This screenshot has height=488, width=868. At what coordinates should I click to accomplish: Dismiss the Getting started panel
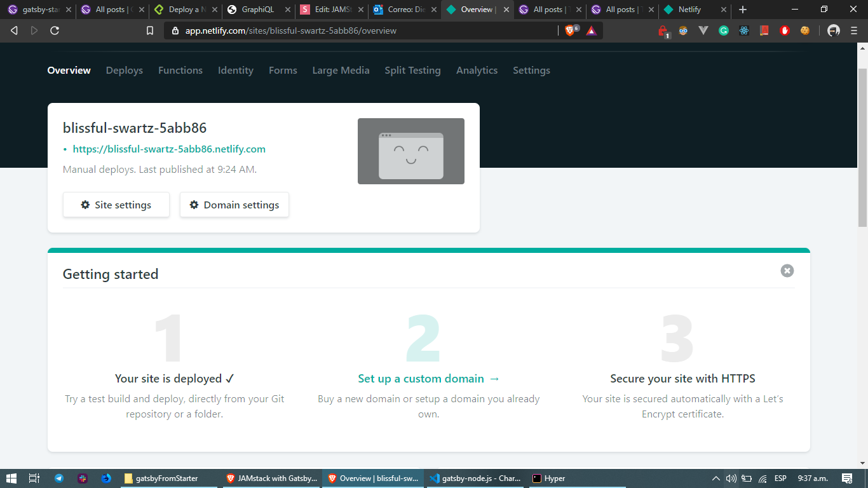(x=787, y=271)
